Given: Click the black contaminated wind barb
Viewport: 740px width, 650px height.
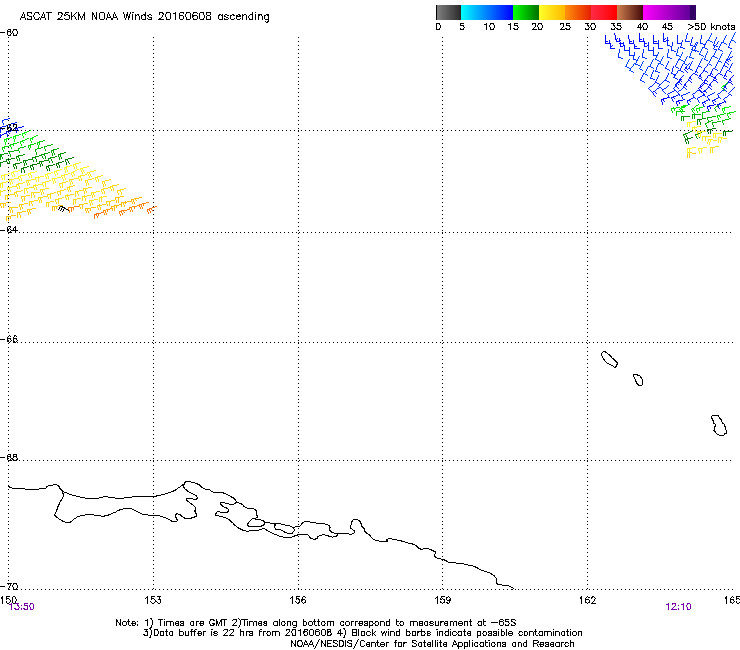Looking at the screenshot, I should coord(63,209).
